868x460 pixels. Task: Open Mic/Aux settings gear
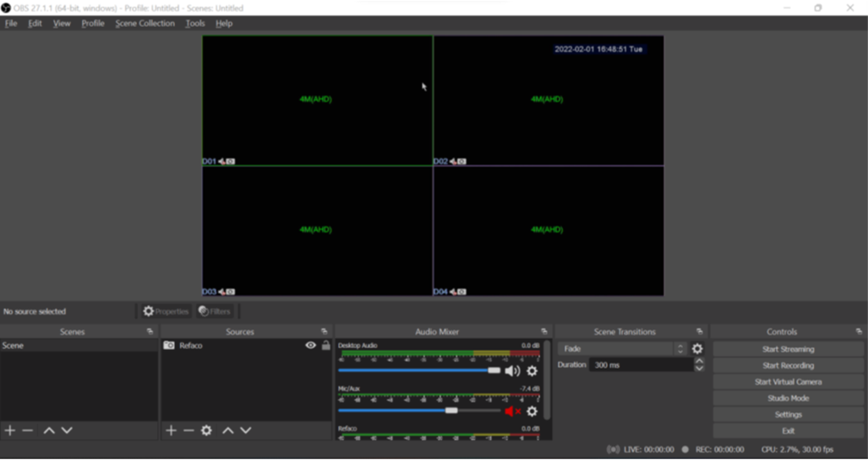532,411
